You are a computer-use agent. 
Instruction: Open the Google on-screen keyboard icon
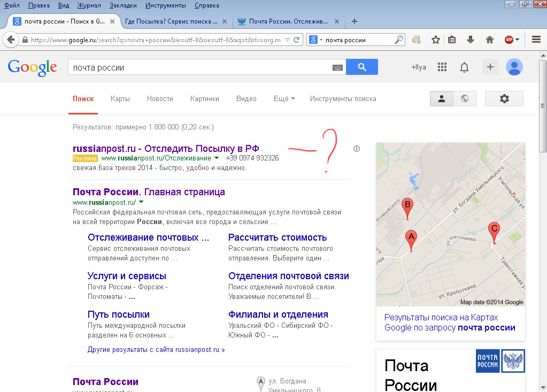[337, 68]
